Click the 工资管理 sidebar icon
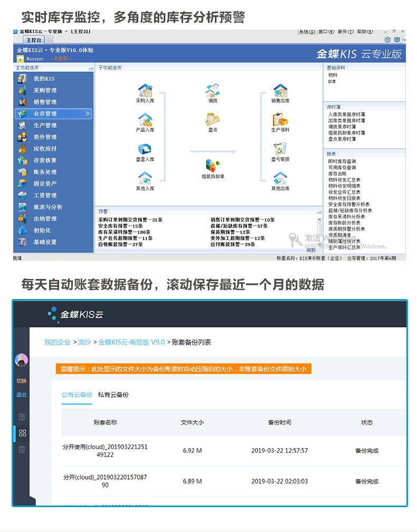The width and height of the screenshot is (417, 532). click(x=22, y=195)
